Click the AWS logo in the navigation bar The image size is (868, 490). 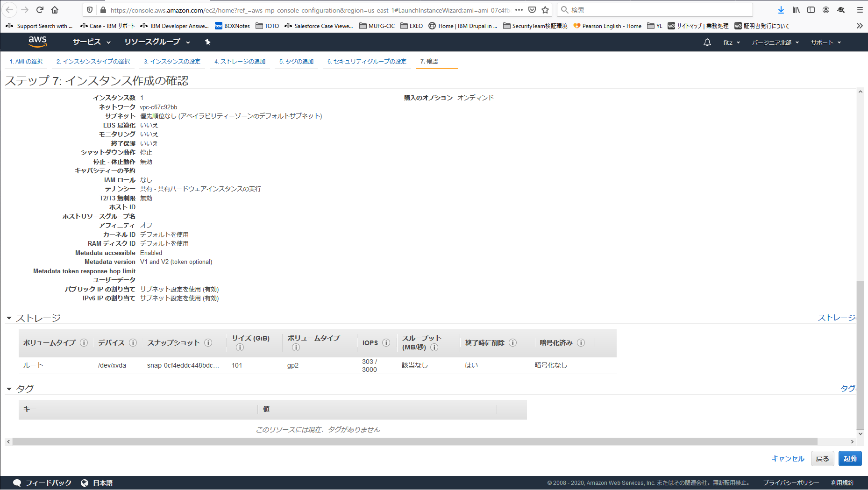(38, 42)
